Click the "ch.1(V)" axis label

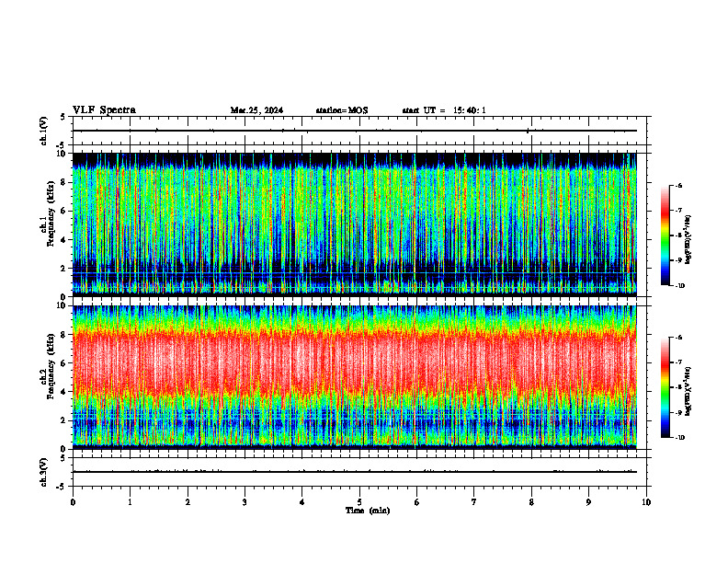pyautogui.click(x=44, y=131)
